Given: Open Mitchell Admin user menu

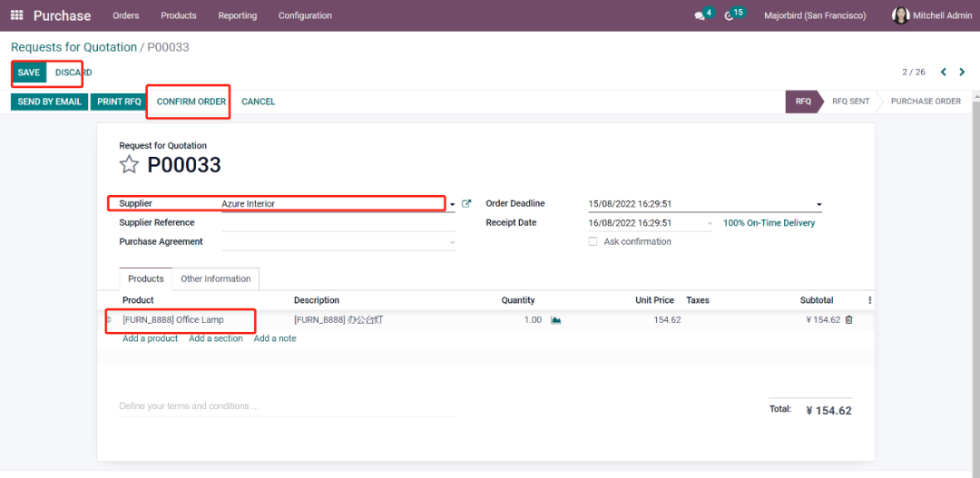Looking at the screenshot, I should [932, 15].
